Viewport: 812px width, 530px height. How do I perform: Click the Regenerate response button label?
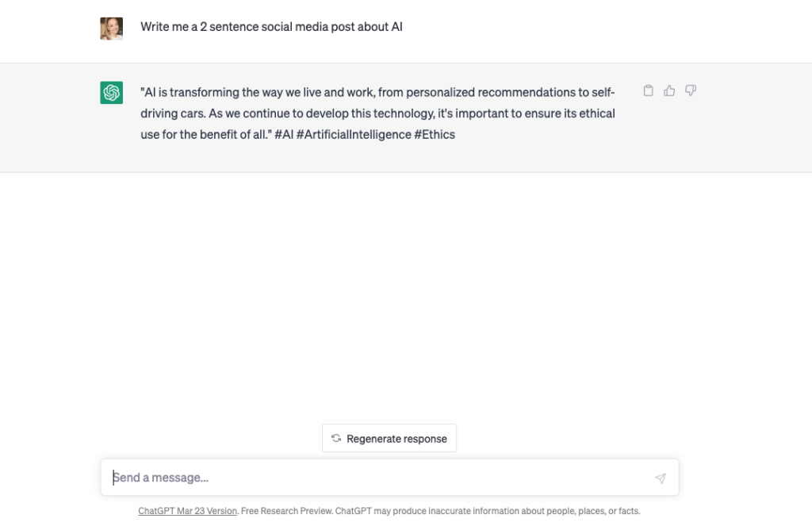click(x=396, y=439)
